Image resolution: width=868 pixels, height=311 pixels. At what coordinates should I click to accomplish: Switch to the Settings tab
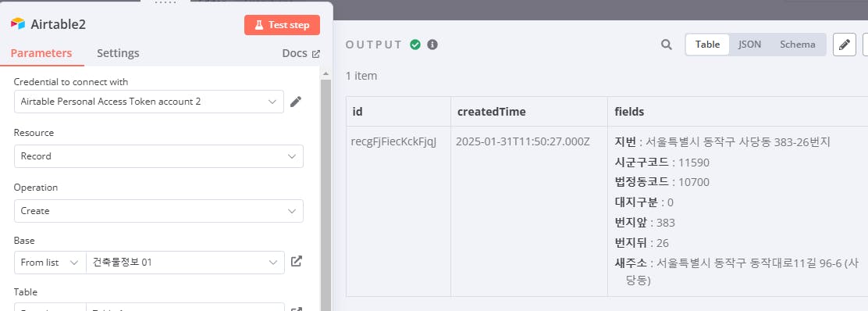[x=118, y=53]
